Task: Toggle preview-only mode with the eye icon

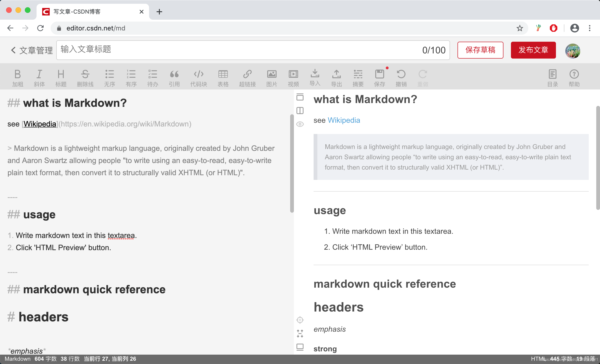Action: click(x=300, y=124)
